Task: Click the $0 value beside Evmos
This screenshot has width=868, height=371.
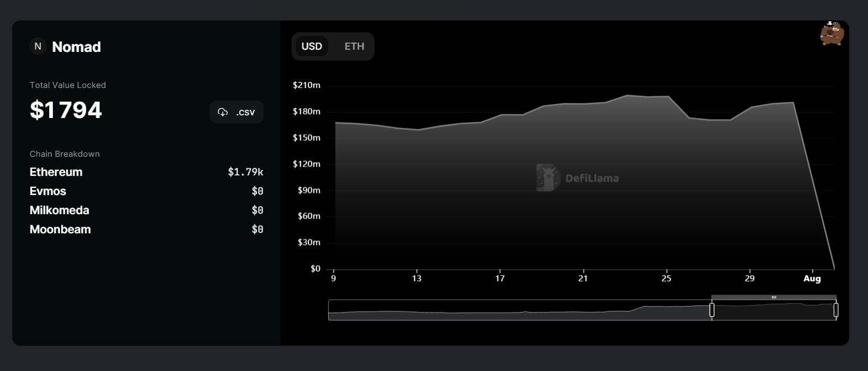Action: pos(258,191)
